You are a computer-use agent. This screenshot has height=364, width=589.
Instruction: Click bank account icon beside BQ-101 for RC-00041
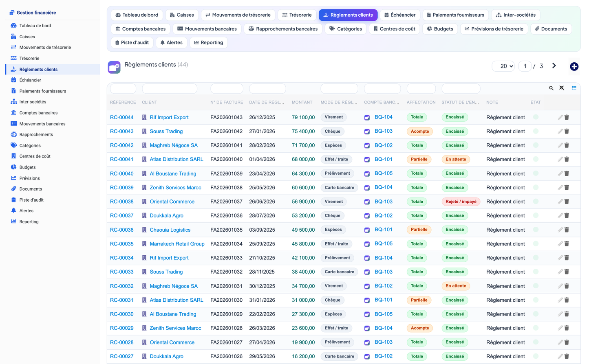(367, 160)
